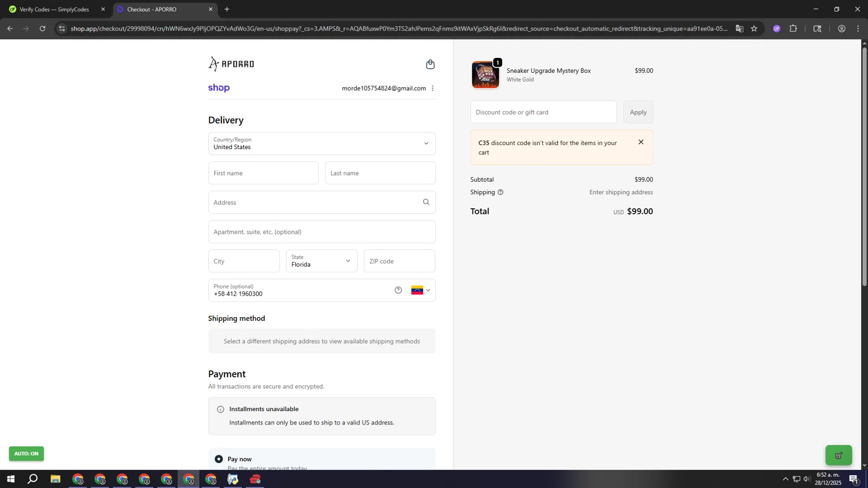The height and width of the screenshot is (488, 868).
Task: Click the Shop Pay logo
Action: pos(219,88)
